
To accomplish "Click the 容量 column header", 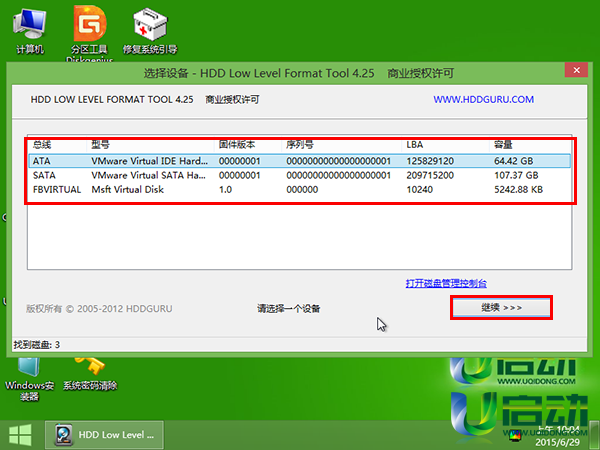I will click(530, 145).
